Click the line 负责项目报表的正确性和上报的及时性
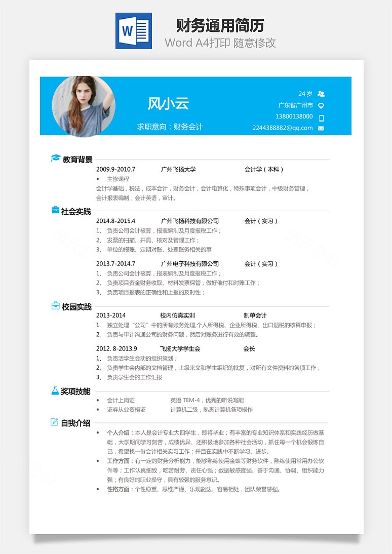The image size is (392, 554). tap(155, 293)
